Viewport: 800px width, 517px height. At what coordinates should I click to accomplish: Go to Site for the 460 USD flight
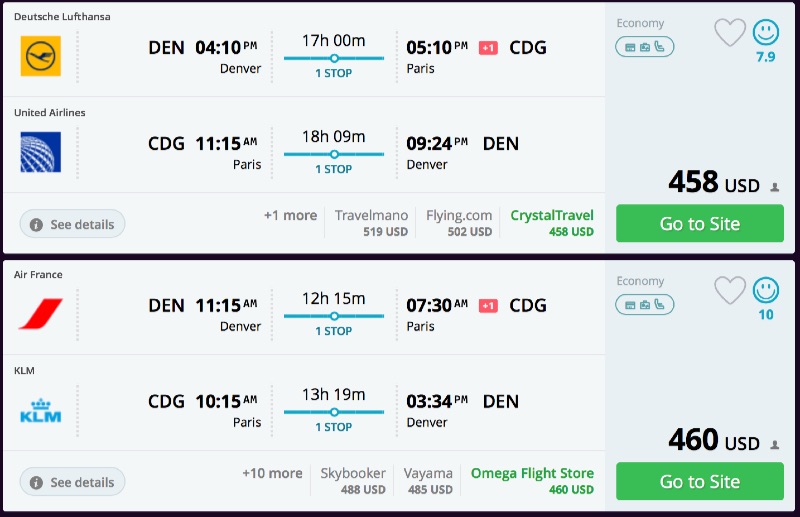pos(699,482)
